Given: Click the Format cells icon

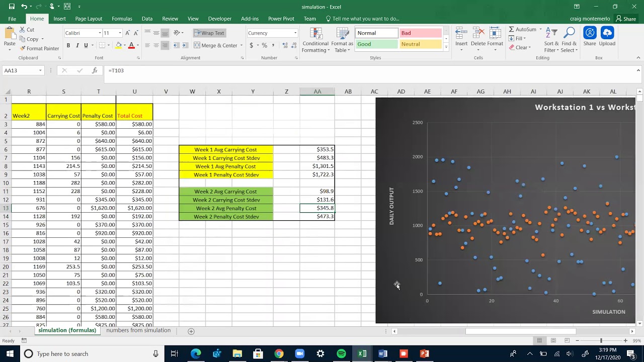Looking at the screenshot, I should coord(495,34).
